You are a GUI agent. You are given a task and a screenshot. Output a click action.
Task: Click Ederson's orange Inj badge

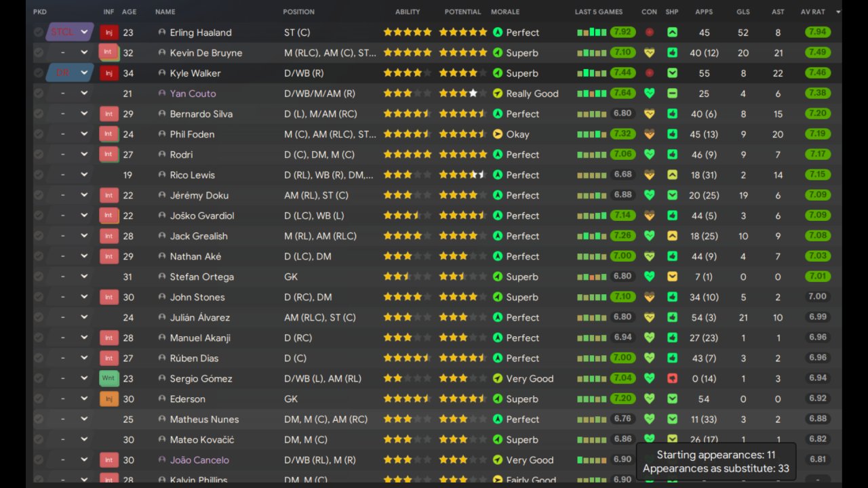(108, 399)
